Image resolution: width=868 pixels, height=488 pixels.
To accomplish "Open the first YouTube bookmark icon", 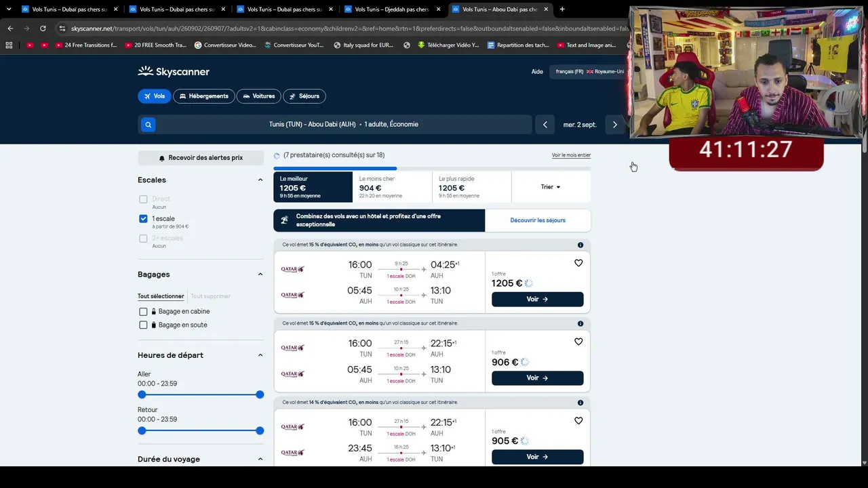I will coord(29,45).
